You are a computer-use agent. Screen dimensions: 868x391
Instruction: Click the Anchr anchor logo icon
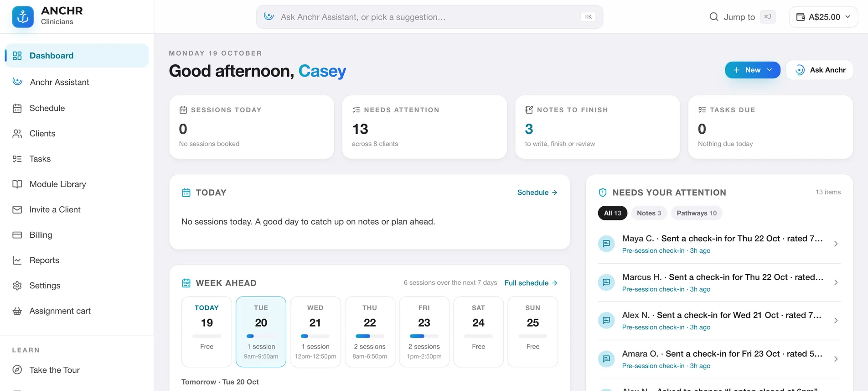tap(23, 17)
